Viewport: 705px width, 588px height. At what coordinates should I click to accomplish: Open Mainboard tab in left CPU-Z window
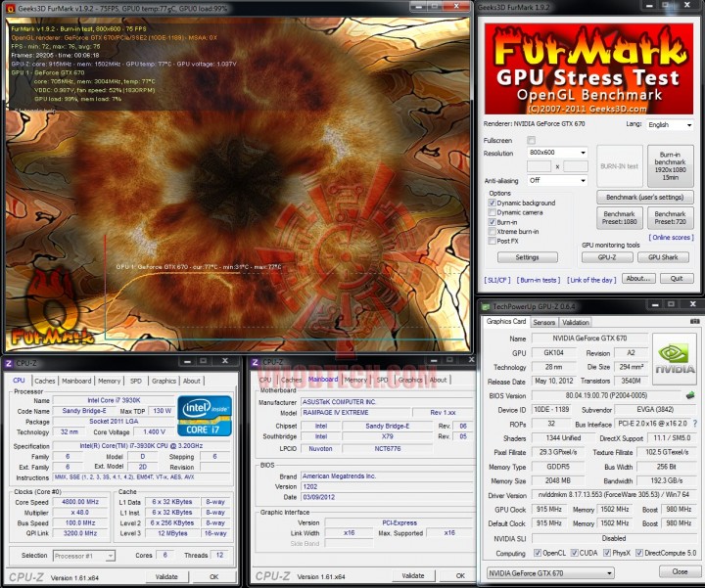point(76,381)
